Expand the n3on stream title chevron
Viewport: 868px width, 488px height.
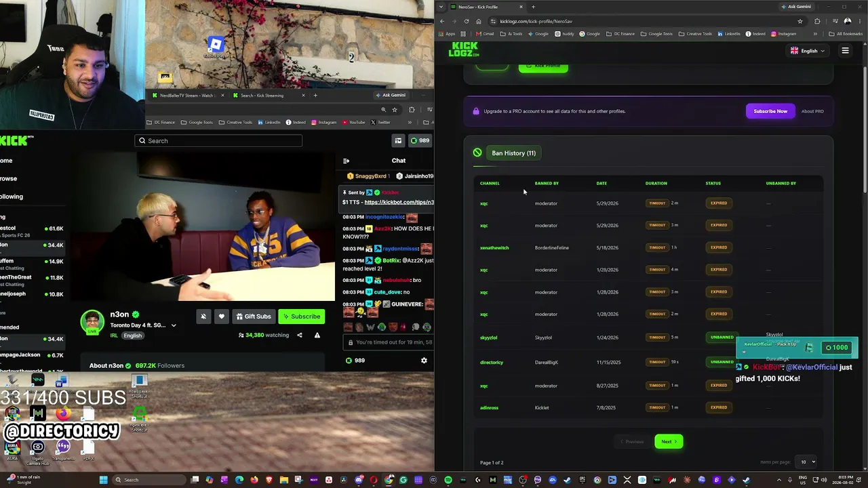click(x=174, y=325)
